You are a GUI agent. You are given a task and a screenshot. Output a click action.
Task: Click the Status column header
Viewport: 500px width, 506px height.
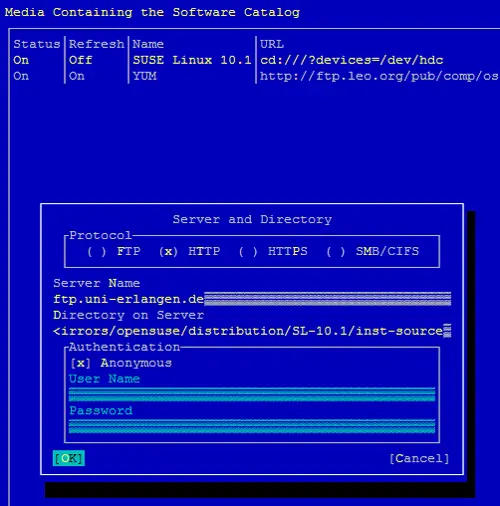point(37,44)
